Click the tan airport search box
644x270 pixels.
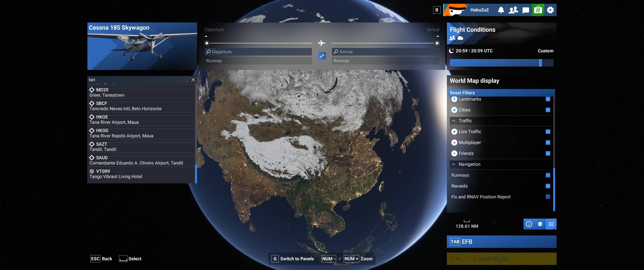139,80
